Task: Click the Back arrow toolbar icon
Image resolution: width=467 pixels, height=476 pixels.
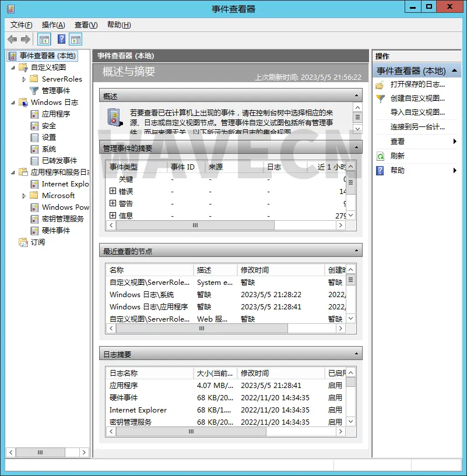Action: tap(12, 39)
